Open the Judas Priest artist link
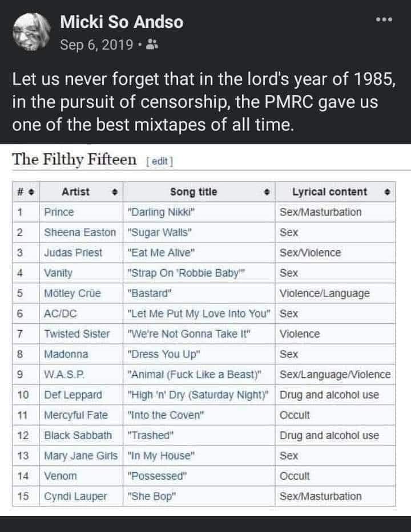 click(73, 253)
